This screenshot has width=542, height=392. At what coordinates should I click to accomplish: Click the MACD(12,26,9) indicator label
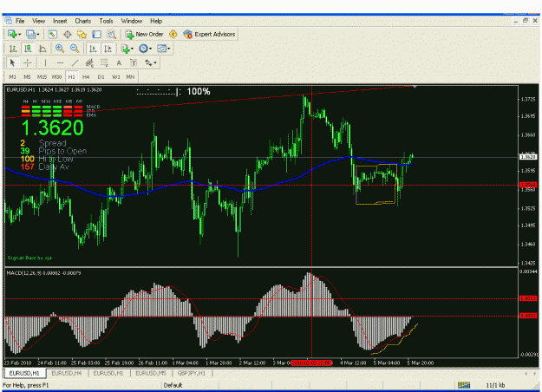(43, 273)
